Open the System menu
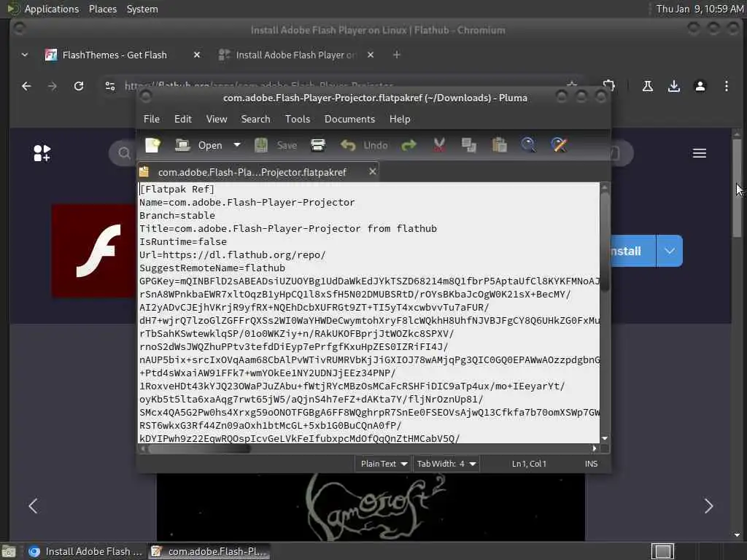This screenshot has width=747, height=560. [142, 9]
